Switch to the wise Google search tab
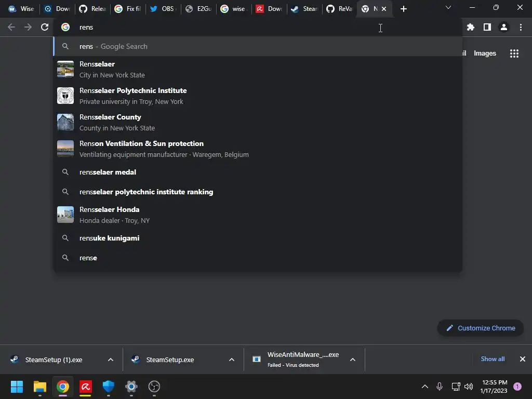The image size is (532, 399). point(234,9)
